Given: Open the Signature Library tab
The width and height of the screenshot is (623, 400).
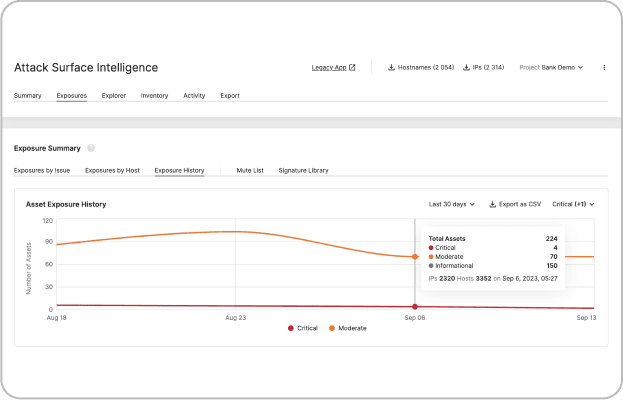Looking at the screenshot, I should [x=303, y=171].
